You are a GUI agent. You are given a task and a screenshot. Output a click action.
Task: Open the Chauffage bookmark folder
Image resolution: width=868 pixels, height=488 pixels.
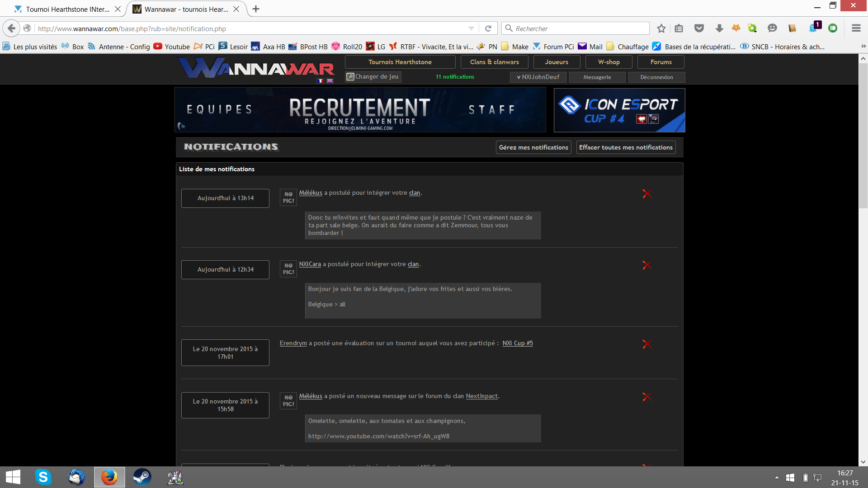click(627, 47)
